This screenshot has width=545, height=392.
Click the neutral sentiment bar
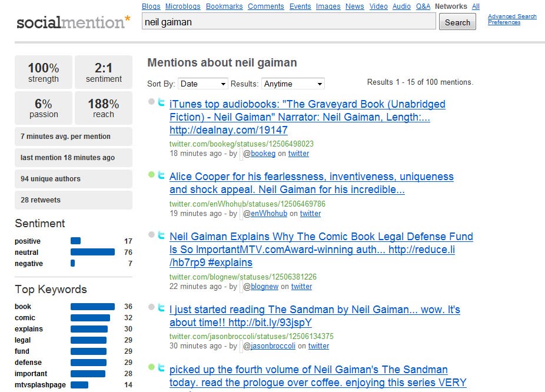92,252
